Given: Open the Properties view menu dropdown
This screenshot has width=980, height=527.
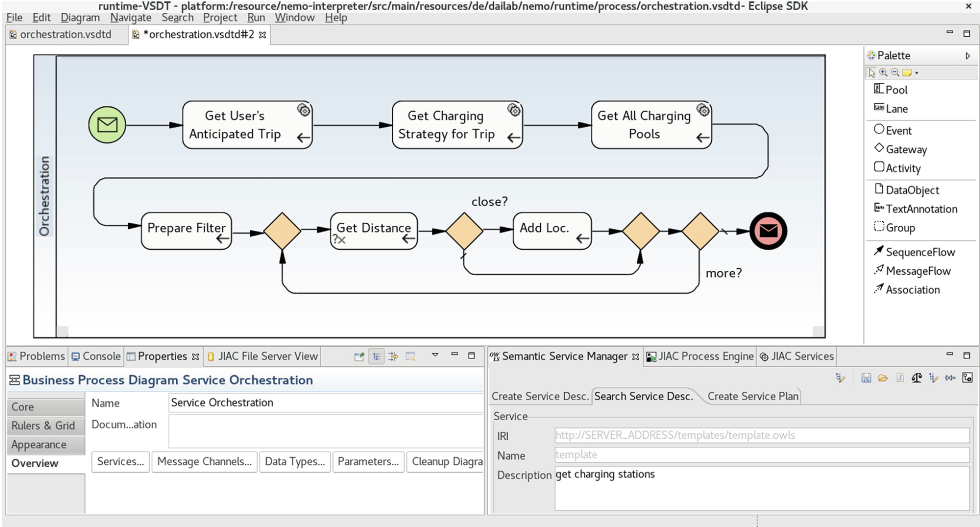Looking at the screenshot, I should click(435, 355).
